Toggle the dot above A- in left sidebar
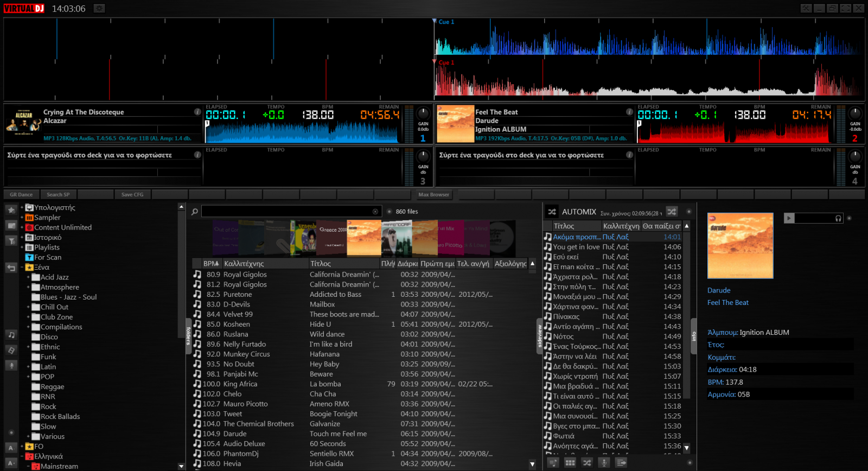 pyautogui.click(x=11, y=433)
